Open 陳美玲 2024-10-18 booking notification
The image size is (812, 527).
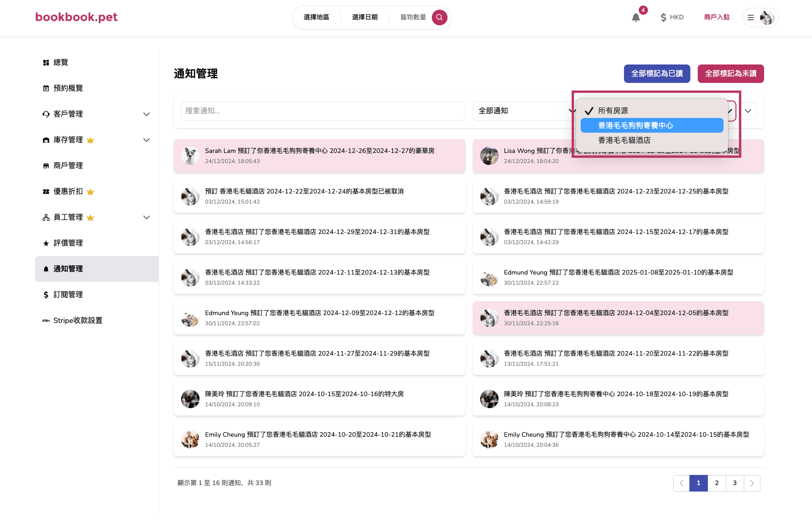(x=618, y=399)
